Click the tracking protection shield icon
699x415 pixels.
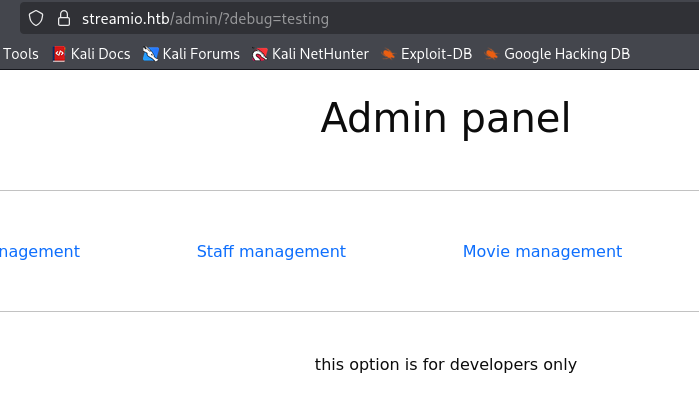(x=36, y=18)
